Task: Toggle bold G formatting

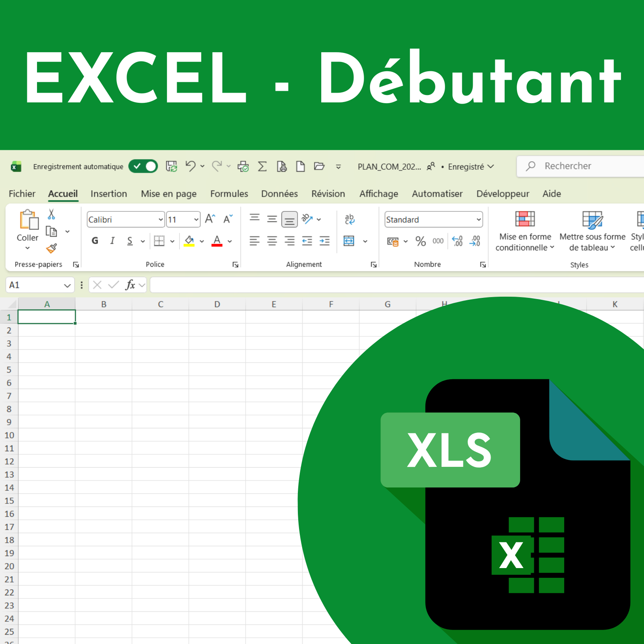Action: point(95,241)
